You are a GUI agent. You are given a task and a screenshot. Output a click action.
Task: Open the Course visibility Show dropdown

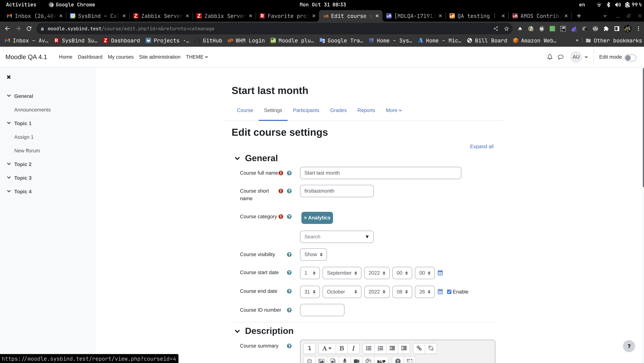(313, 254)
